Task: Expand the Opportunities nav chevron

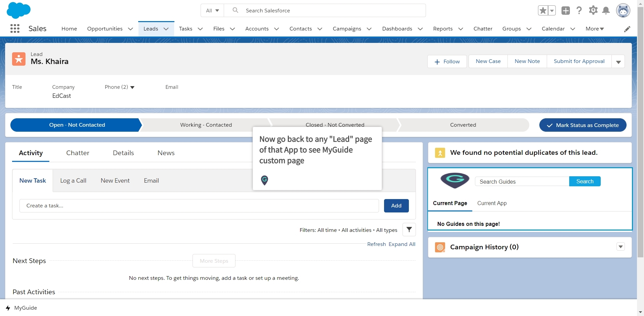Action: click(130, 29)
